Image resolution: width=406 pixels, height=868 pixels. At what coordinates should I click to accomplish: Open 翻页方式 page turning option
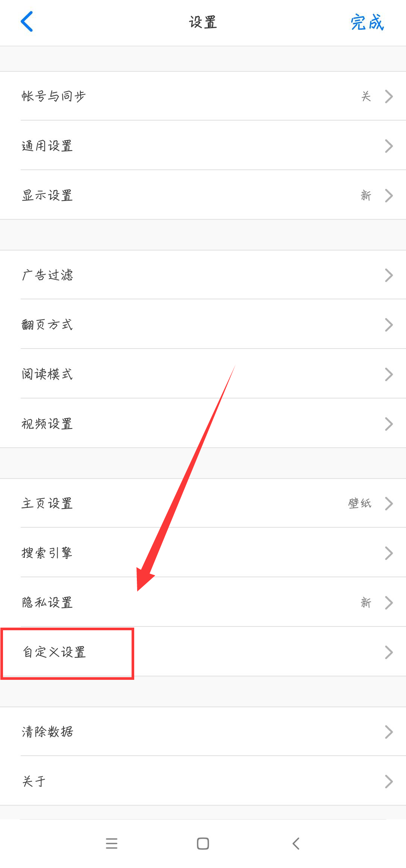[x=203, y=325]
